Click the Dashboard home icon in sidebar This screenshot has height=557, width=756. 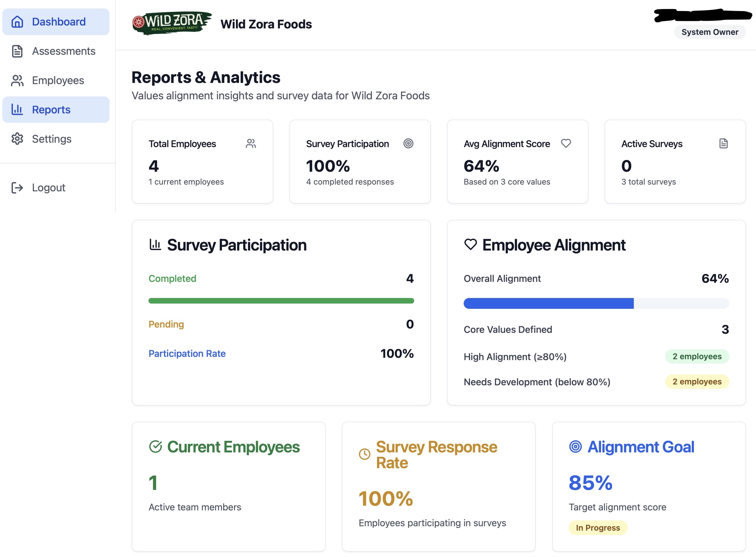point(16,22)
